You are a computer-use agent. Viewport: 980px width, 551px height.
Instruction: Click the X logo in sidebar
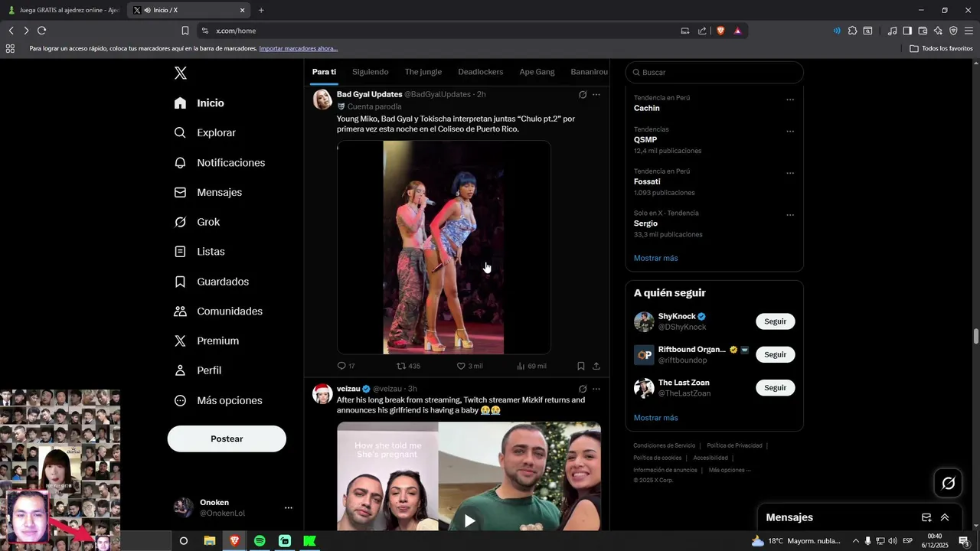click(181, 73)
